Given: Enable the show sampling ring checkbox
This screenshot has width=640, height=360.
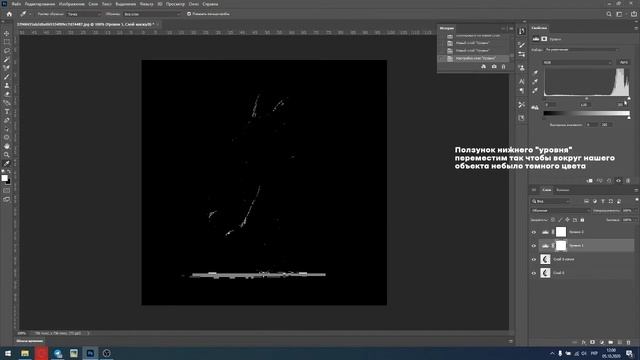Looking at the screenshot, I should 189,14.
